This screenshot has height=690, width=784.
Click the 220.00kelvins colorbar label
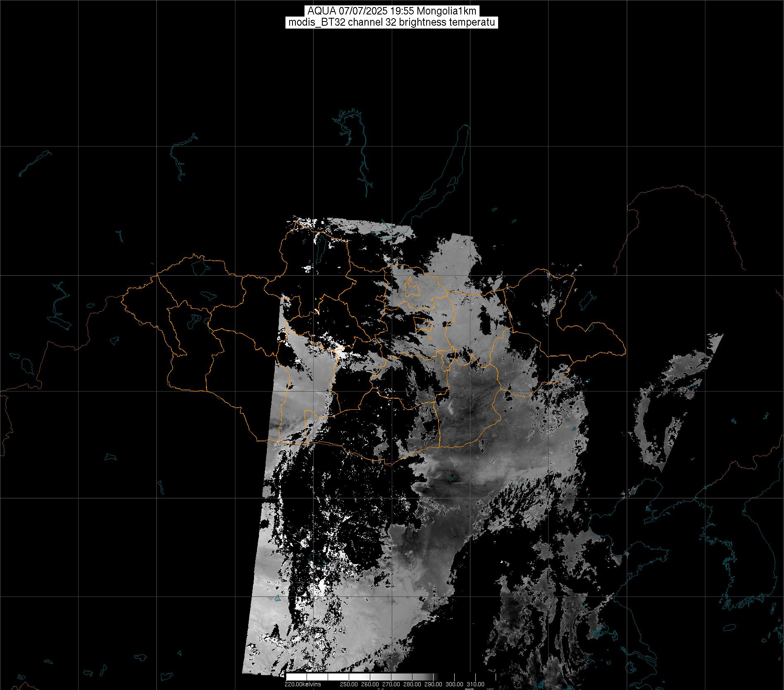302,684
